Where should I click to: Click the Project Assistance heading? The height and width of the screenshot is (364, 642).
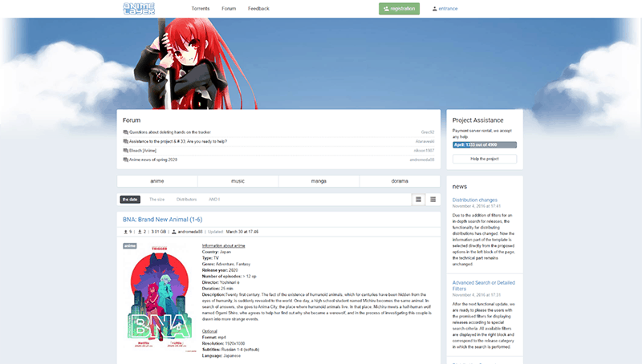pyautogui.click(x=477, y=120)
